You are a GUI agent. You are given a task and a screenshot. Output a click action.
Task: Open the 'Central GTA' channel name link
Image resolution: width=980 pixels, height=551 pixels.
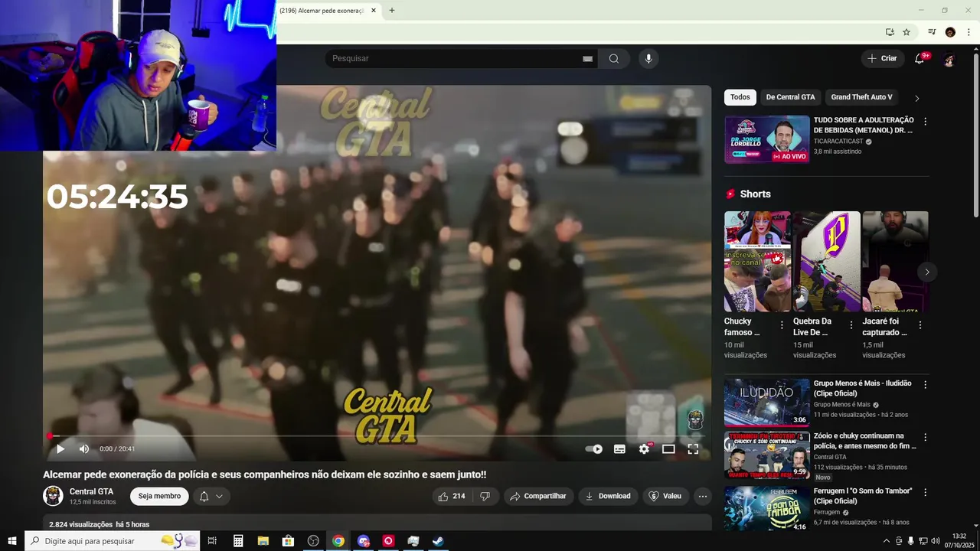[91, 491]
